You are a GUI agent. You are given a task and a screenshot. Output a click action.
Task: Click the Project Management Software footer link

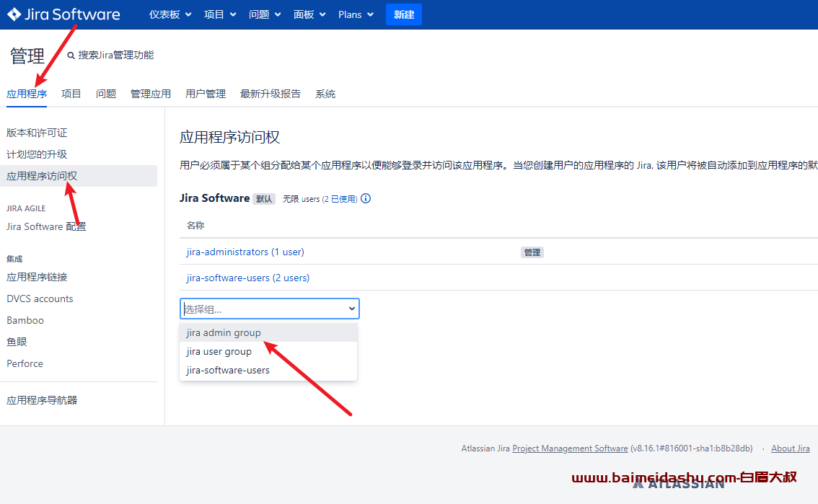(x=570, y=448)
